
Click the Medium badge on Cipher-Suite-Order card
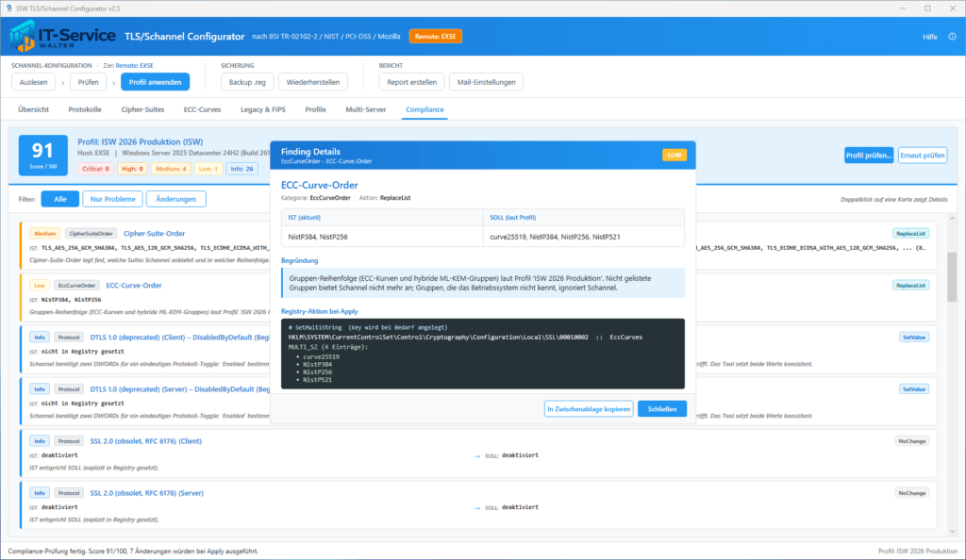45,233
